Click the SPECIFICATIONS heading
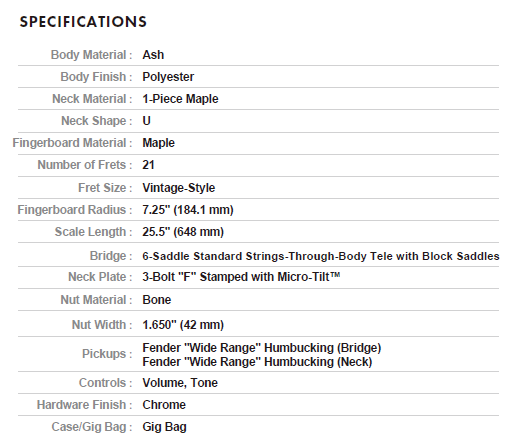Image resolution: width=510 pixels, height=440 pixels. 83,22
